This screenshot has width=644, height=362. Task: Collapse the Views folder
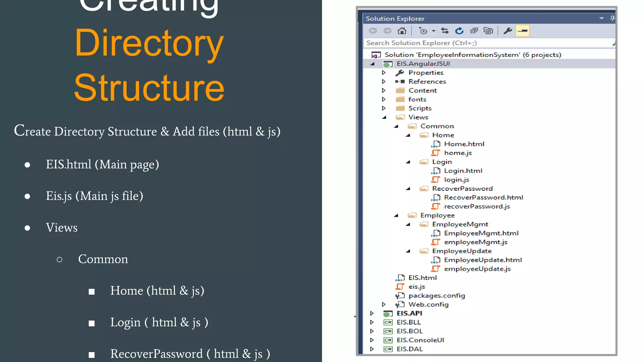tap(384, 118)
